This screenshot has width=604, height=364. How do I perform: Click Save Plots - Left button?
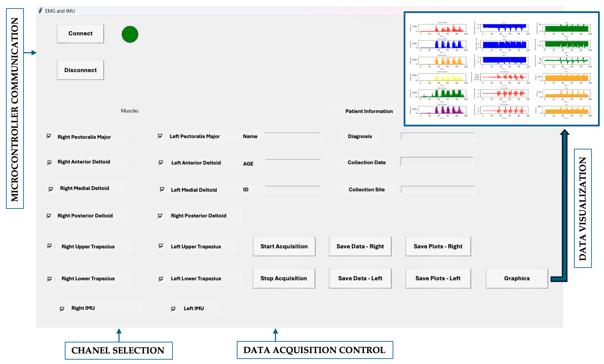click(x=438, y=279)
